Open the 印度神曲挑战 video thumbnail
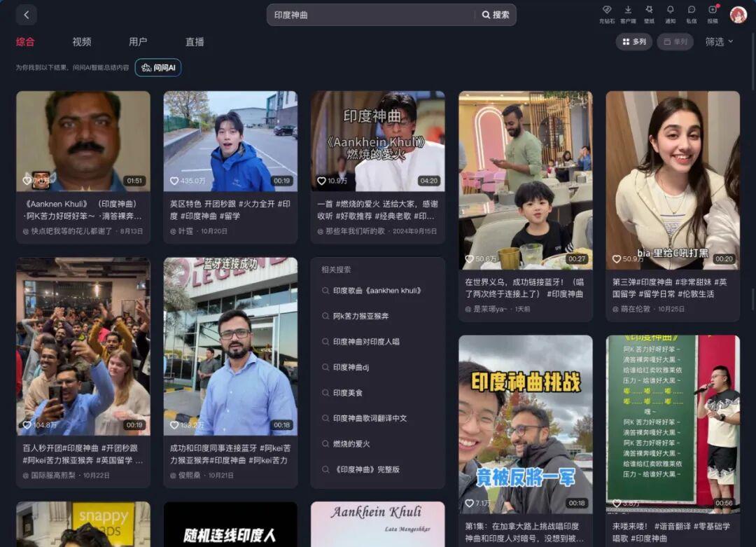Image resolution: width=756 pixels, height=547 pixels. point(525,424)
